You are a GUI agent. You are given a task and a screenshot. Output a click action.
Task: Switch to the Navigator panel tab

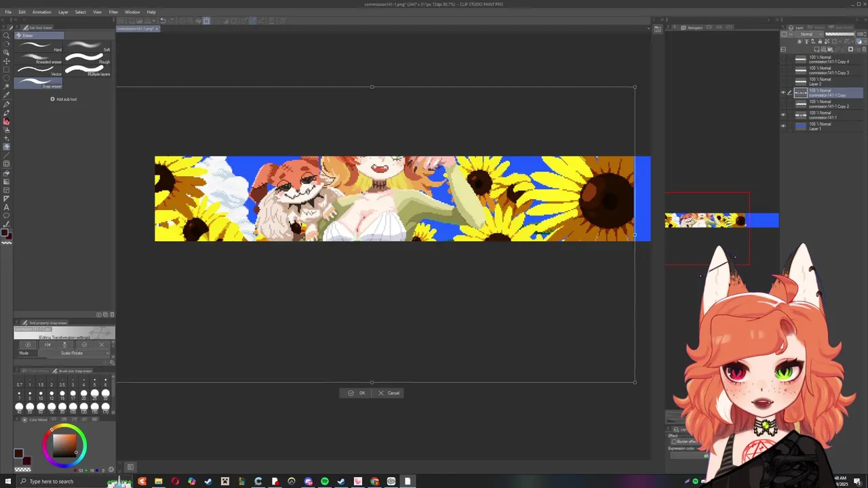click(693, 28)
